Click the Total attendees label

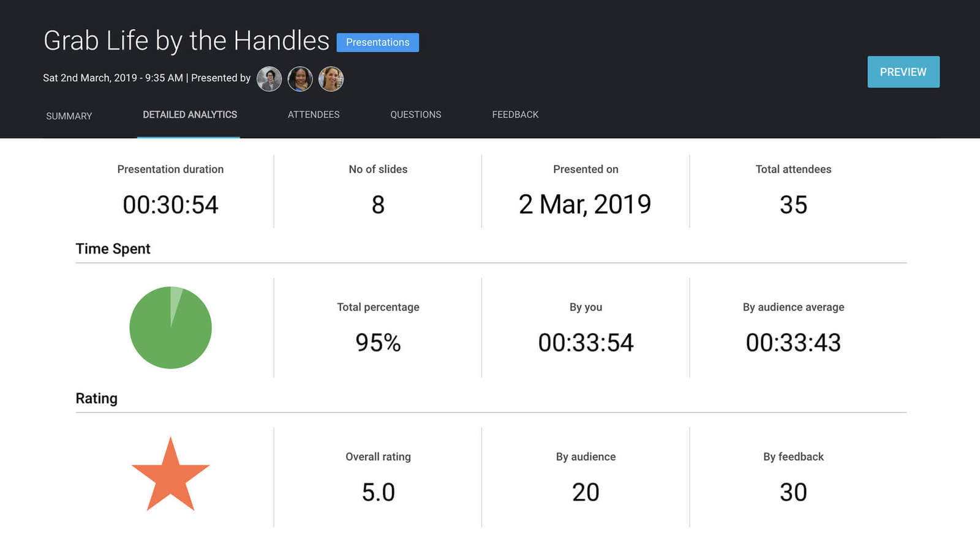(793, 169)
